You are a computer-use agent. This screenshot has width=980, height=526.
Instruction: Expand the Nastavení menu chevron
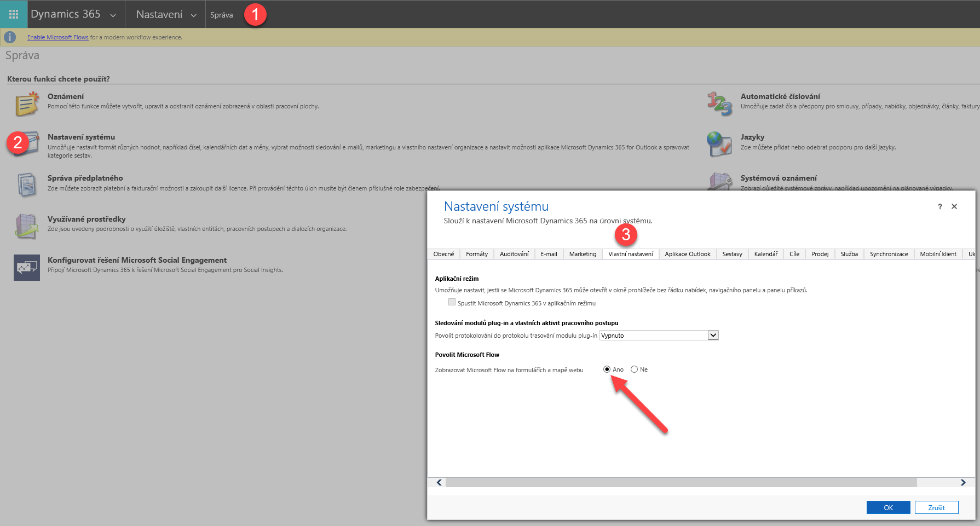pos(193,15)
